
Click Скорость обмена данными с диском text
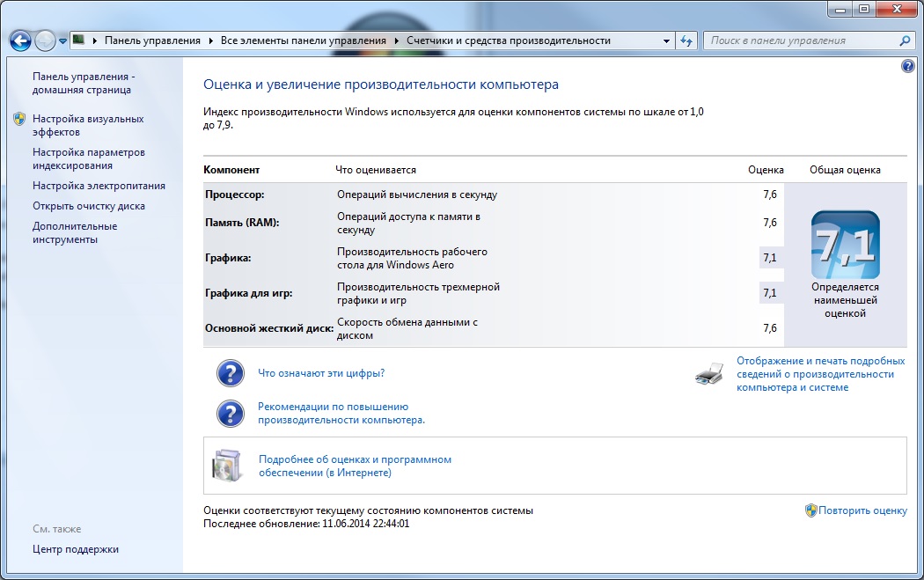pyautogui.click(x=407, y=329)
